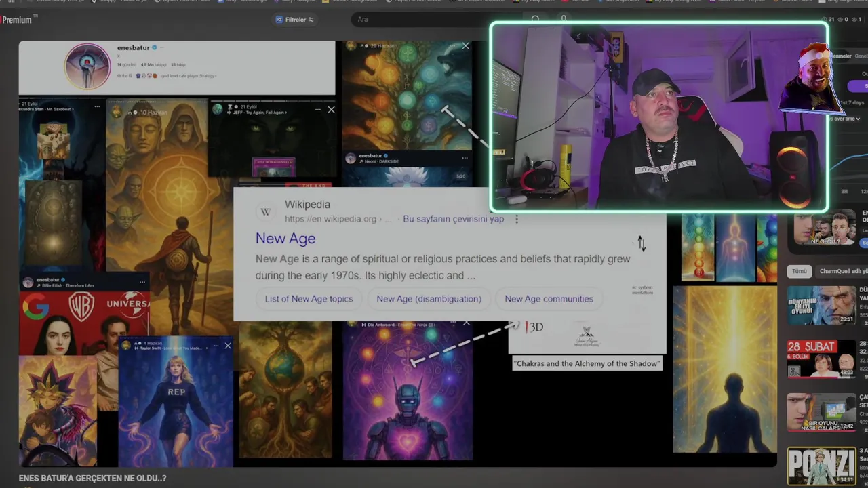The height and width of the screenshot is (488, 868).
Task: Click the Taylor Swift REP story image
Action: click(176, 403)
